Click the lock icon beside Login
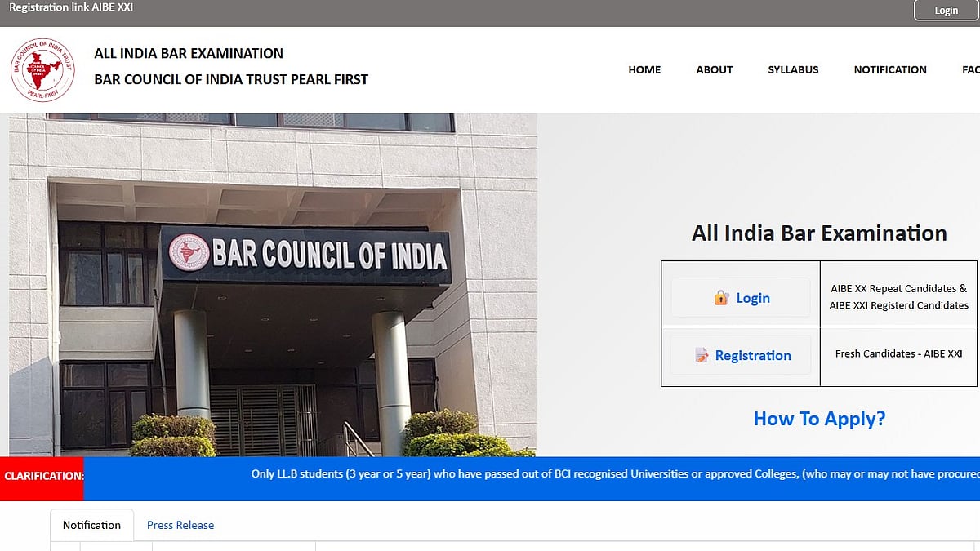Viewport: 980px width, 551px height. 721,298
